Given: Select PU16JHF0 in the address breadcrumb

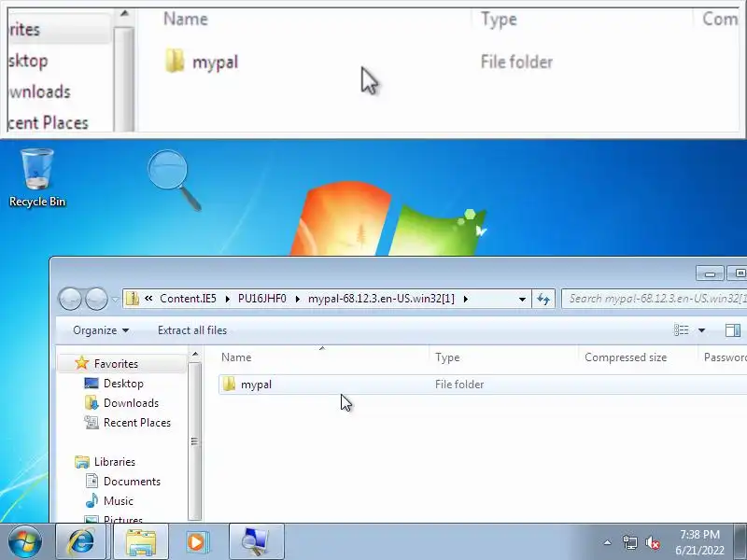Looking at the screenshot, I should click(262, 299).
